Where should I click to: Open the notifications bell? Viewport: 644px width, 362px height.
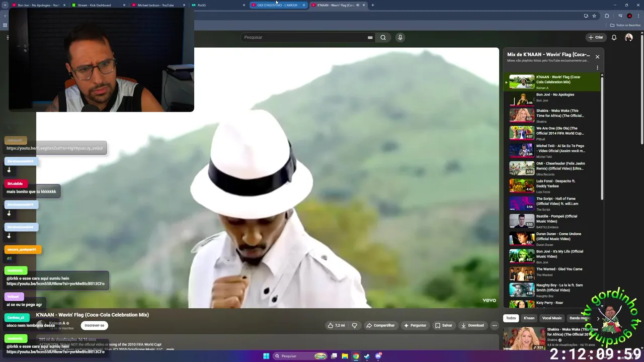click(x=614, y=37)
